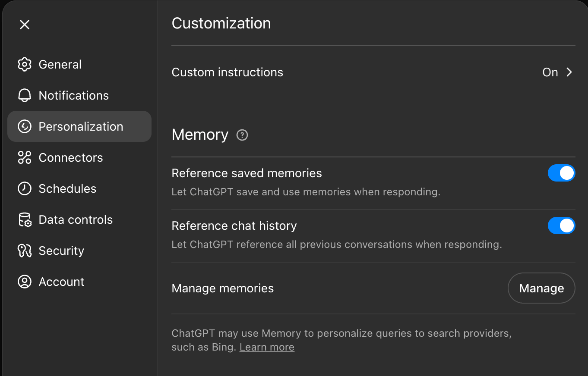Viewport: 588px width, 376px height.
Task: Click the On status of Custom instructions
Action: 550,72
